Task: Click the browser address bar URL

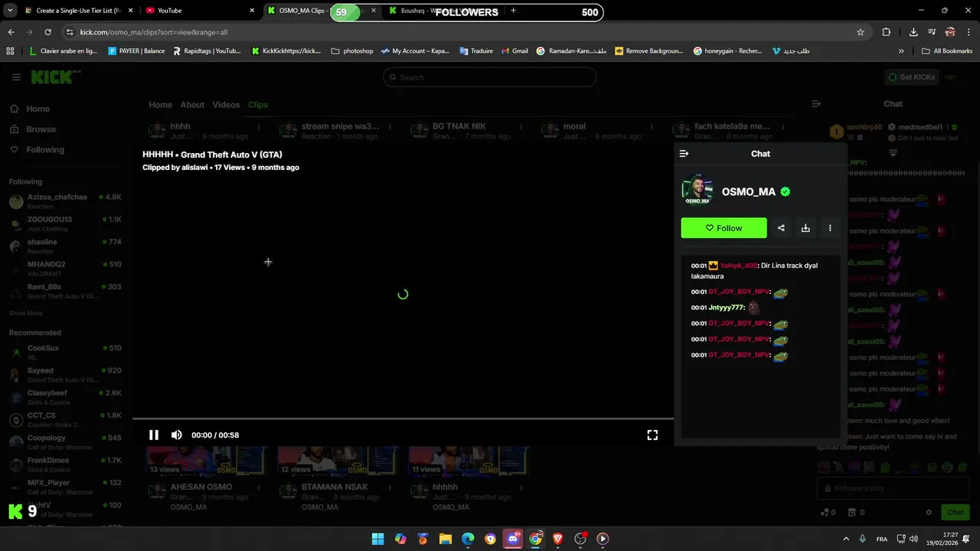Action: tap(154, 32)
